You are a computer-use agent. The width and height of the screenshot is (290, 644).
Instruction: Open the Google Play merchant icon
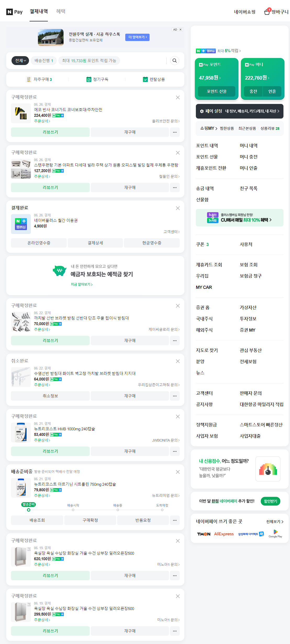(x=275, y=534)
